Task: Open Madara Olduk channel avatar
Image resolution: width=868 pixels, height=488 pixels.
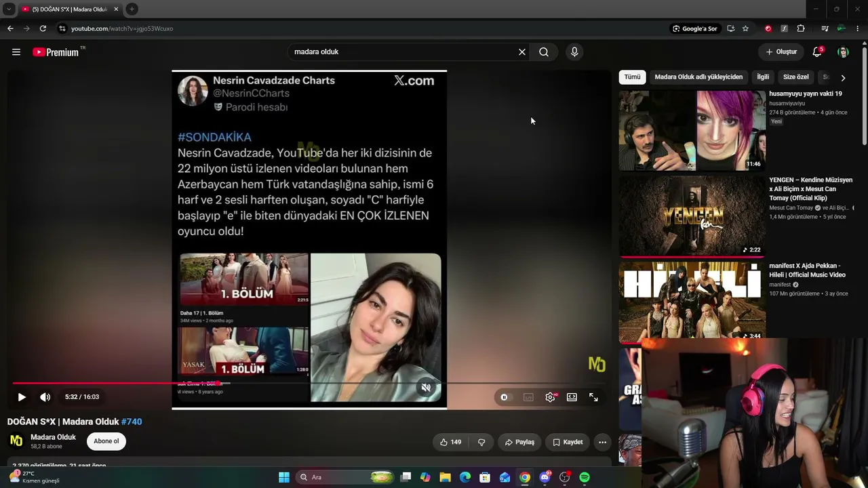Action: click(16, 441)
